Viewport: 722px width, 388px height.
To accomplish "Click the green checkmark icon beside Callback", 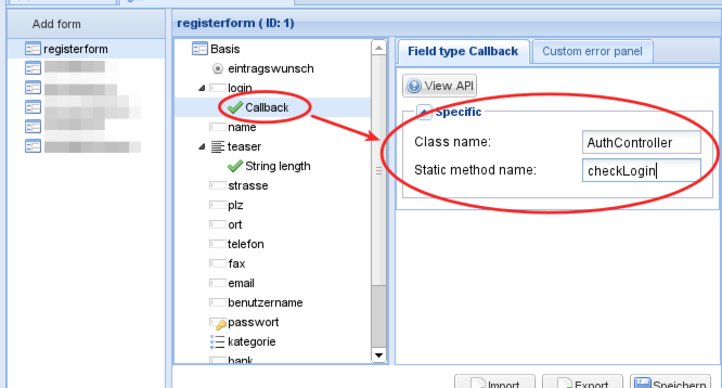I will point(235,107).
